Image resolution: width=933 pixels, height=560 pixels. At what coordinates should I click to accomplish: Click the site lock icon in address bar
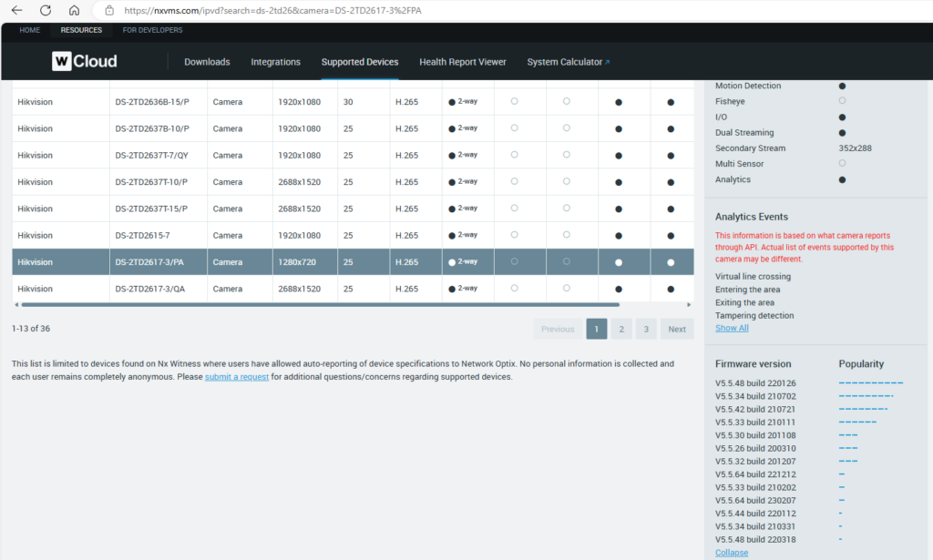pos(109,10)
